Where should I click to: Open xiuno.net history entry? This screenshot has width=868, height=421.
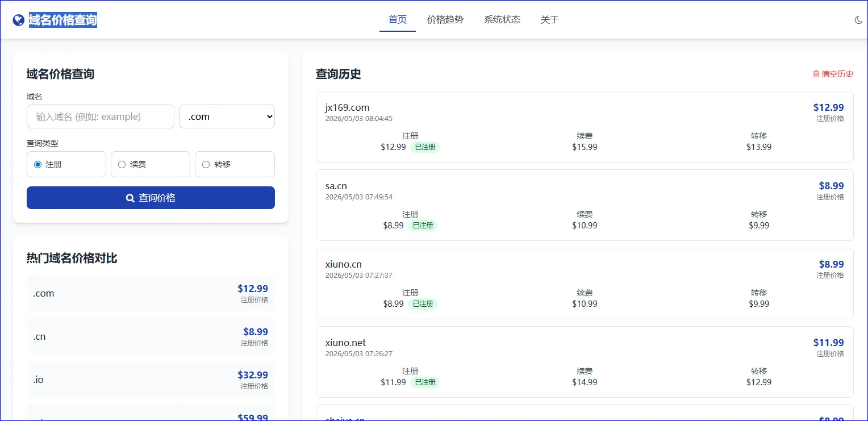[x=585, y=362]
